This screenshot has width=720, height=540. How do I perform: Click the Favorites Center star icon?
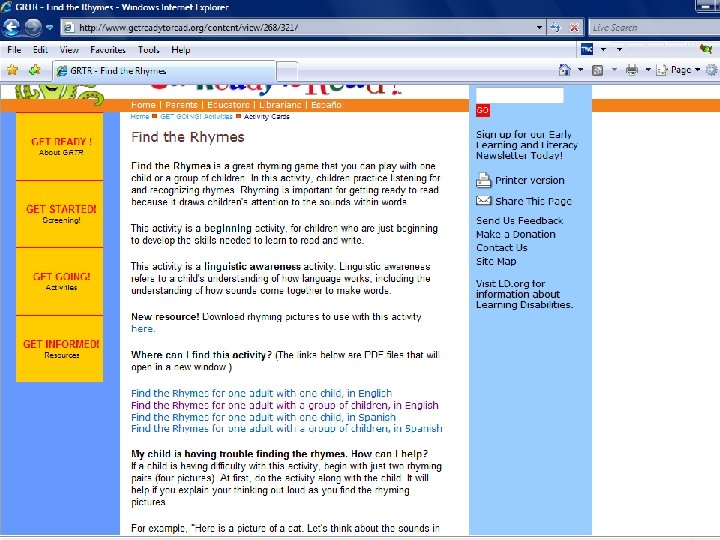[x=12, y=70]
